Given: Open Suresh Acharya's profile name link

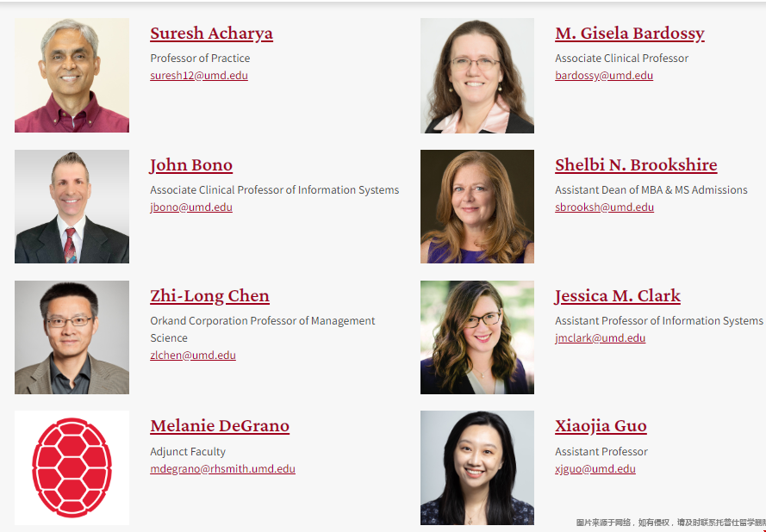Looking at the screenshot, I should 211,34.
